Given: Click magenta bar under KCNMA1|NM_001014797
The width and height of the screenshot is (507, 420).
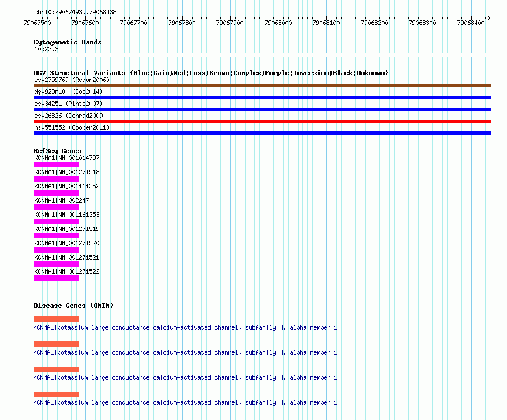Looking at the screenshot, I should pos(56,164).
